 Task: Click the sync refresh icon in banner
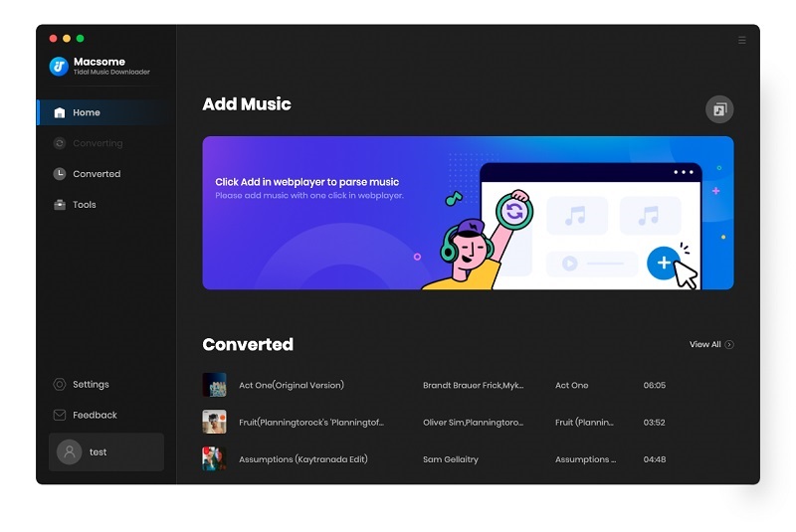514,211
